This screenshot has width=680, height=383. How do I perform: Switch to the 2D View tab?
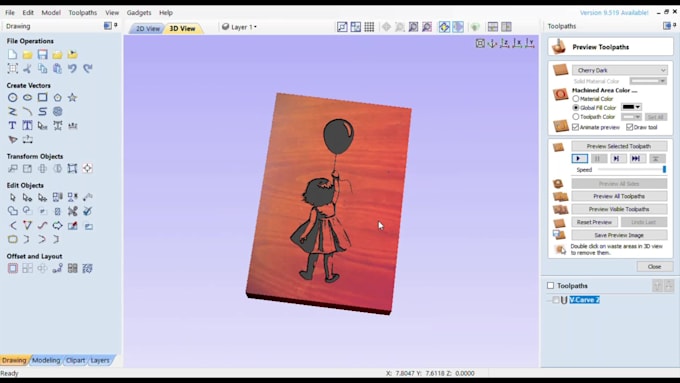point(147,29)
